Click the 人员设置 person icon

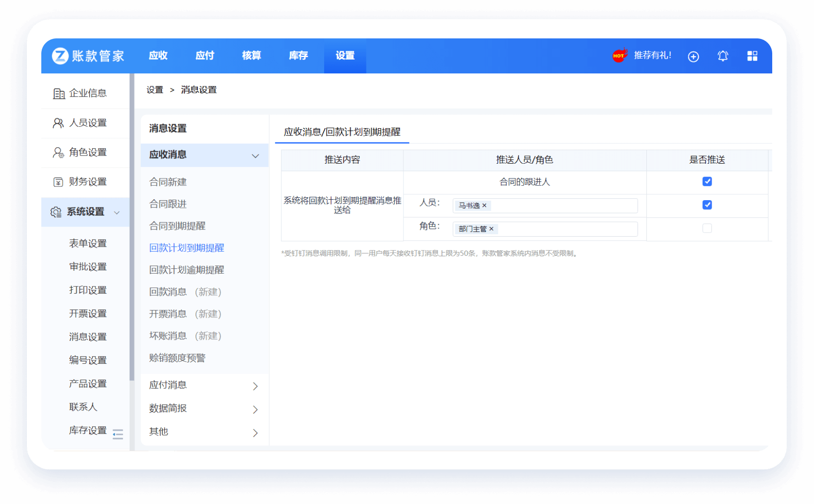point(58,123)
